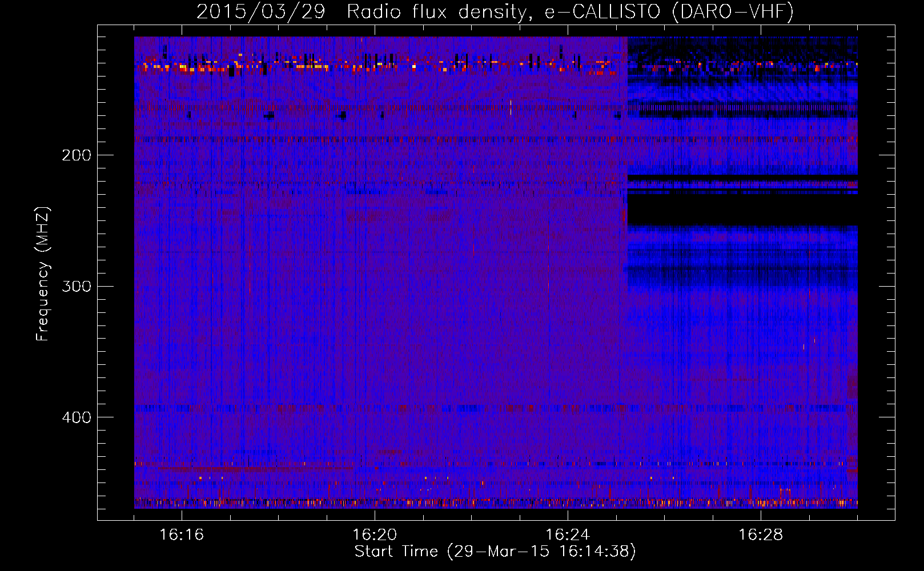The image size is (924, 571).
Task: Click the plot title 'Radio flux density, e-CALLISTO (DARO-VHF)'
Action: [x=570, y=11]
